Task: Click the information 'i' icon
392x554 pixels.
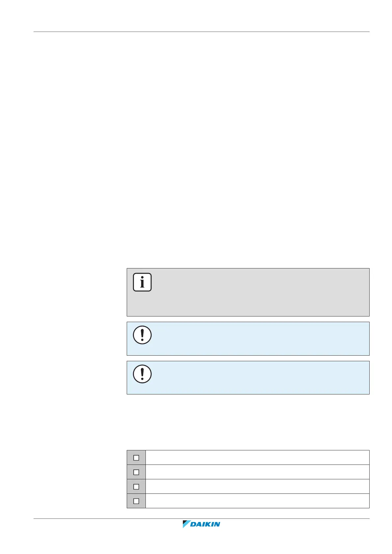Action: (142, 282)
